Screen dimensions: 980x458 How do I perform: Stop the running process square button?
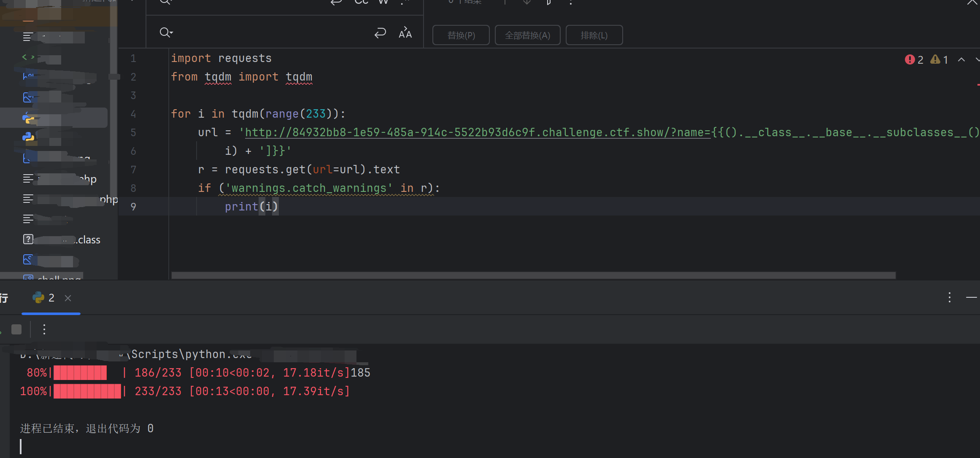click(x=16, y=329)
